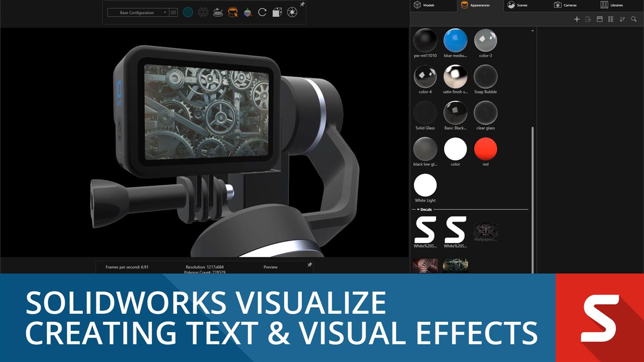Select the turntable animation icon

pyautogui.click(x=218, y=12)
